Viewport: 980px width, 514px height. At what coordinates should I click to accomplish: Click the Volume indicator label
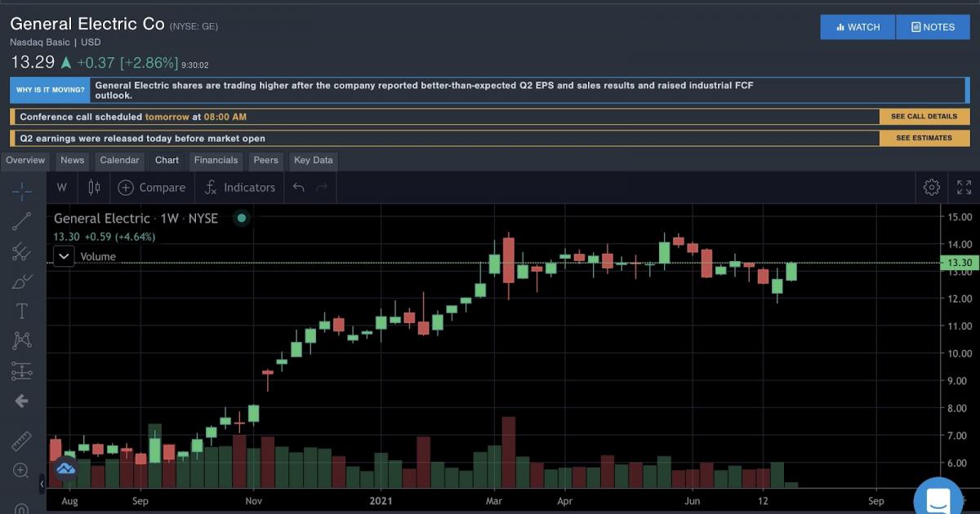tap(98, 256)
